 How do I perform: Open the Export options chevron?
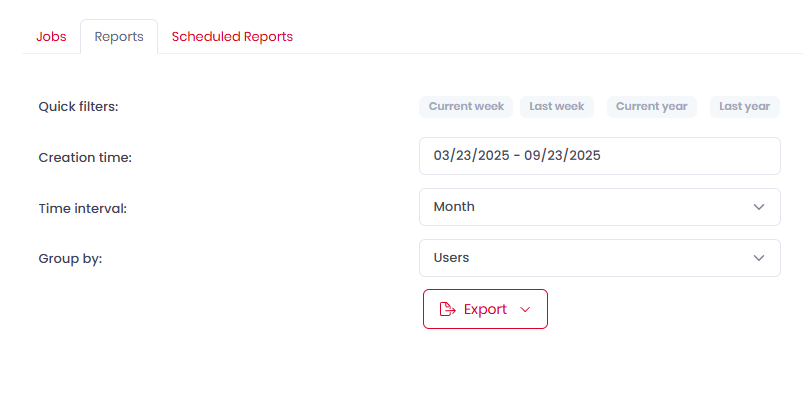(x=526, y=310)
